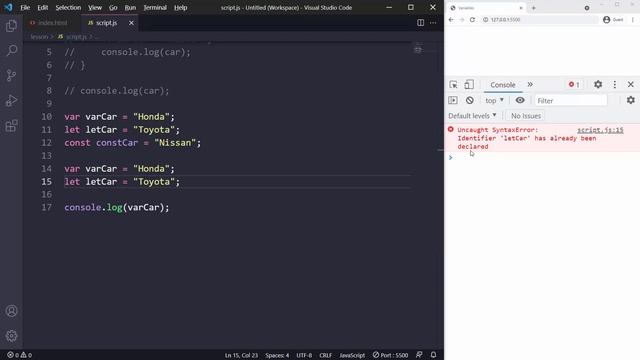The image size is (640, 360).
Task: Click errors and warnings status indicator
Action: 20,355
